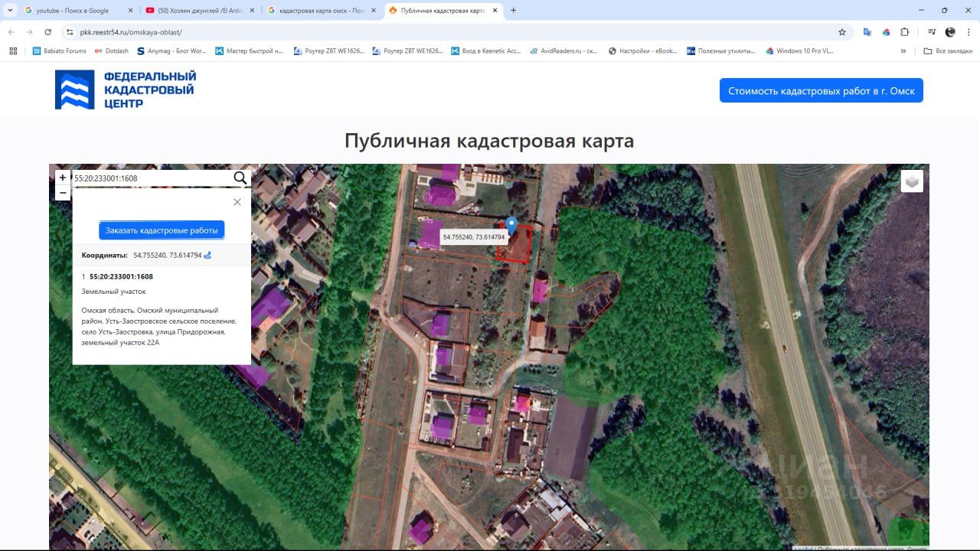Click Стоимость кадастровых работ в г. Омск
980x551 pixels.
pos(822,90)
